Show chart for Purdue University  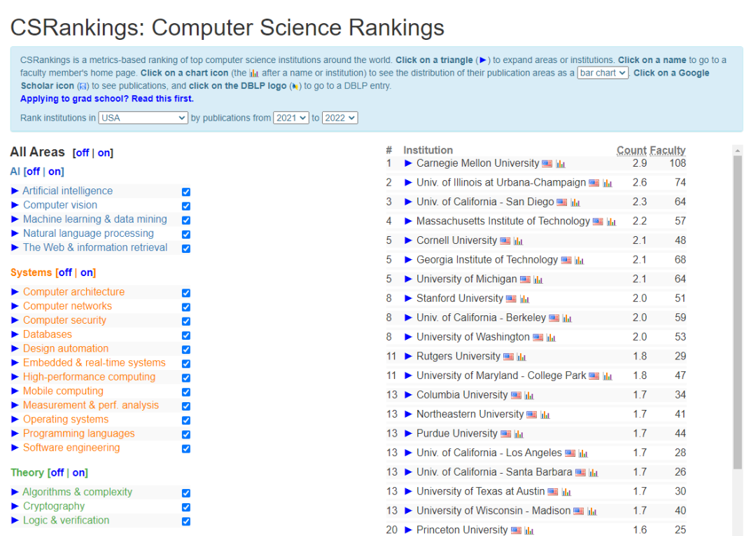(x=519, y=434)
